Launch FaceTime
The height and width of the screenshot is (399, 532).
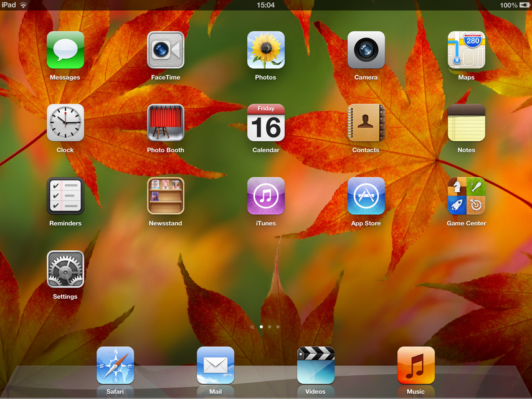click(x=166, y=50)
